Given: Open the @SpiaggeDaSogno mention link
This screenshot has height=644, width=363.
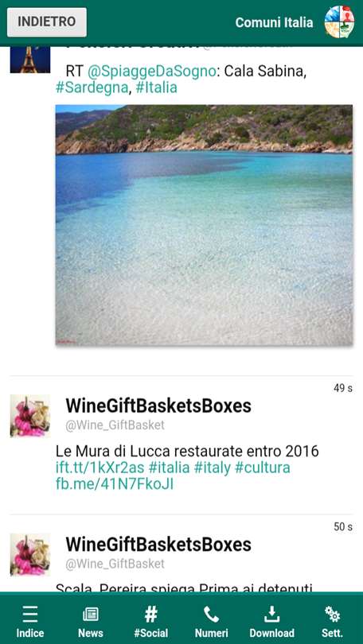Looking at the screenshot, I should coord(152,72).
